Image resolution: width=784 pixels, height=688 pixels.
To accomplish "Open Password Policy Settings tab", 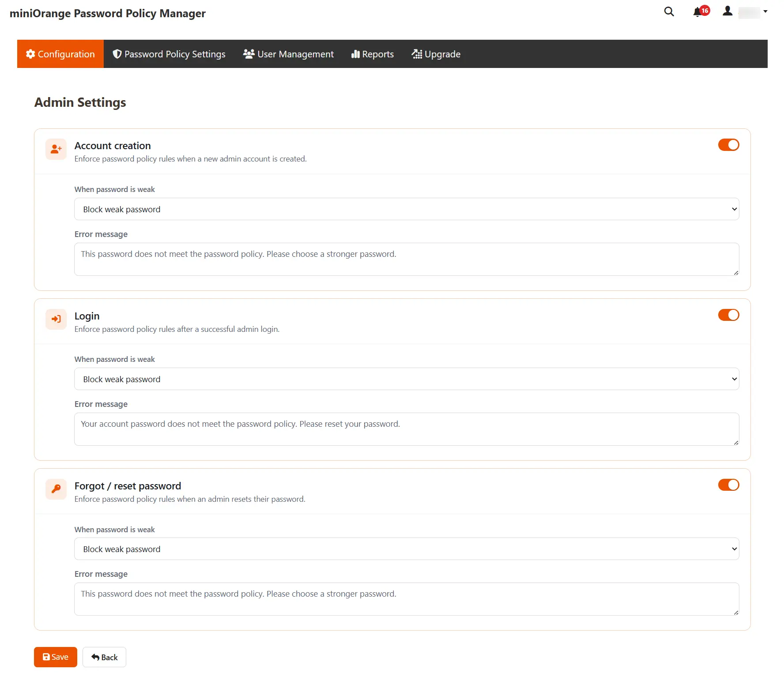I will [169, 54].
